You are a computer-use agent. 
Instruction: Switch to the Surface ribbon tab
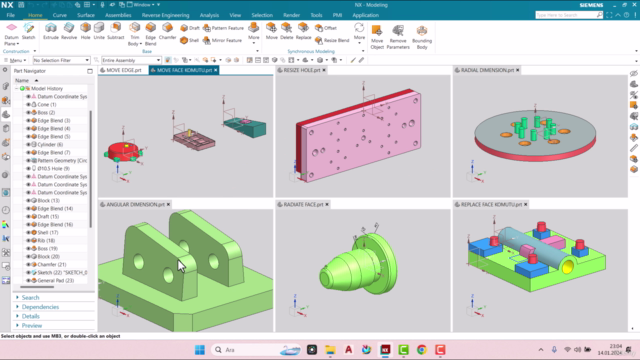86,15
